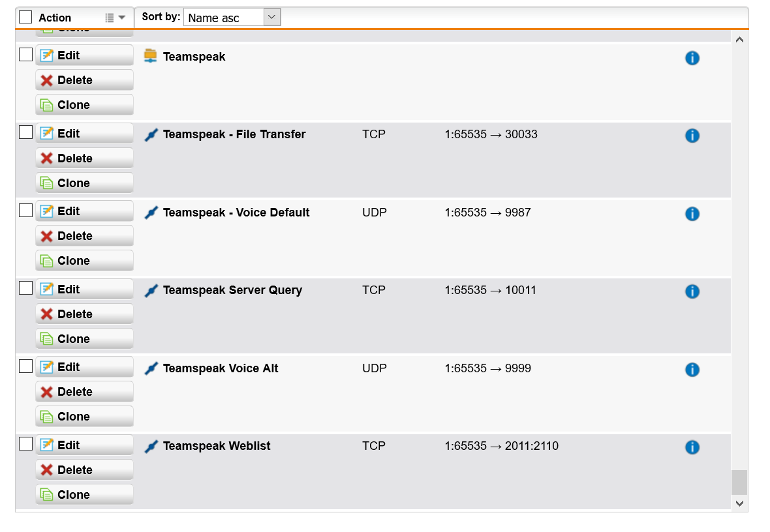
Task: Click the plug icon beside Teamspeak Weblist
Action: click(151, 446)
